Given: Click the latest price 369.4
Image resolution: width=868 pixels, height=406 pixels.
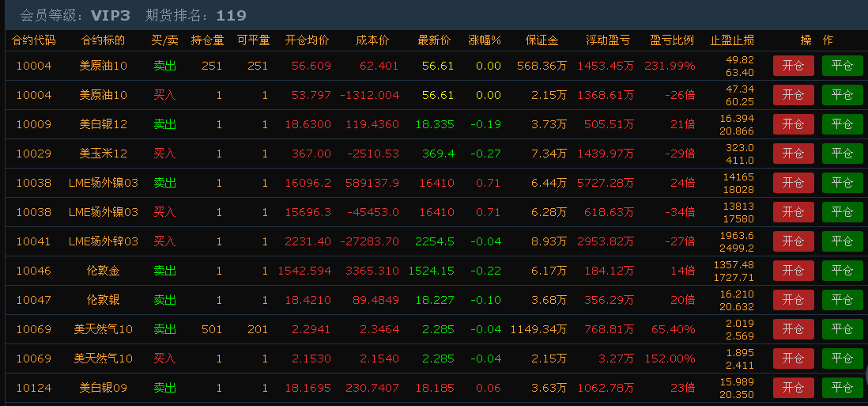Looking at the screenshot, I should pos(439,154).
